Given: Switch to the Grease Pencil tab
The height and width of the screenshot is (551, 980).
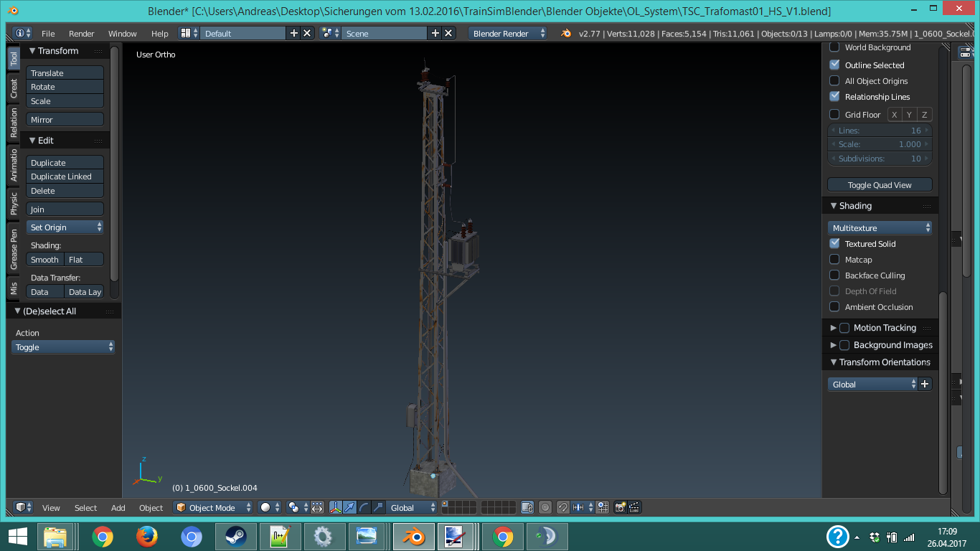Looking at the screenshot, I should point(14,250).
